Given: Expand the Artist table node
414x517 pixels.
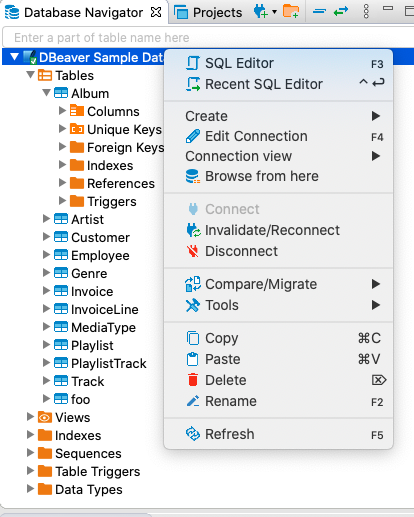Looking at the screenshot, I should click(x=46, y=219).
